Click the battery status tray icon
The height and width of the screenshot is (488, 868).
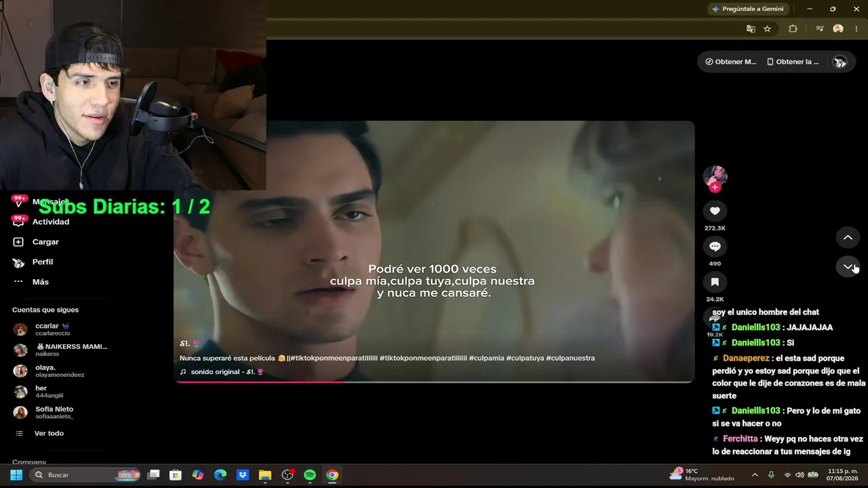[x=813, y=475]
